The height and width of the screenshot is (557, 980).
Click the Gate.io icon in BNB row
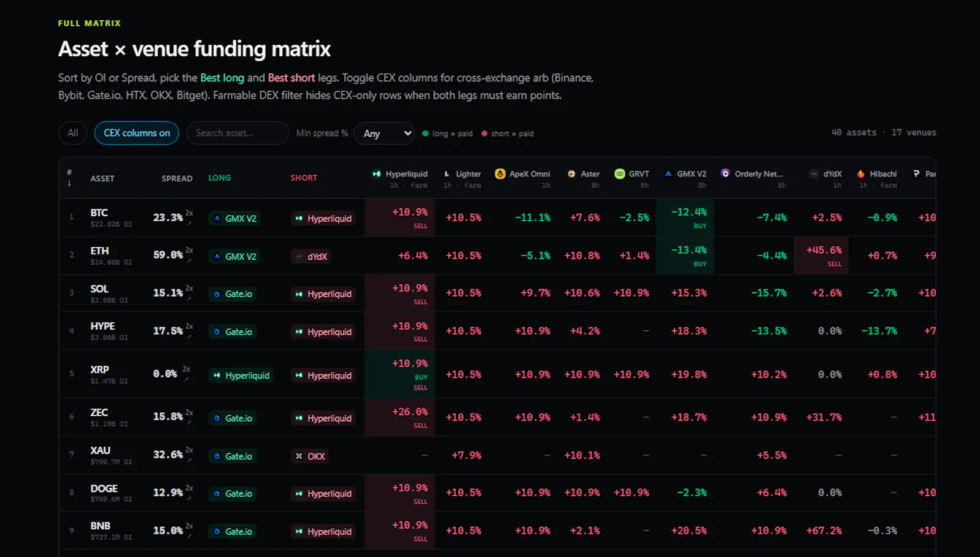coord(217,532)
